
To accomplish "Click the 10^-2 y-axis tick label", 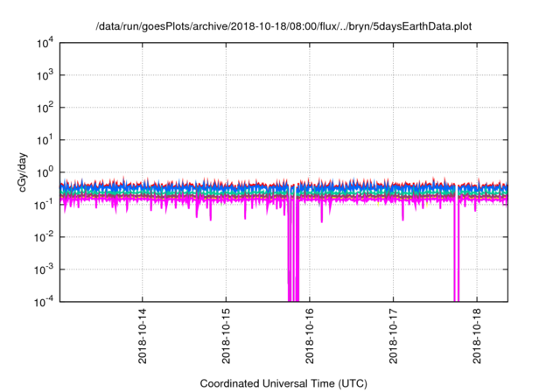I will (x=44, y=237).
